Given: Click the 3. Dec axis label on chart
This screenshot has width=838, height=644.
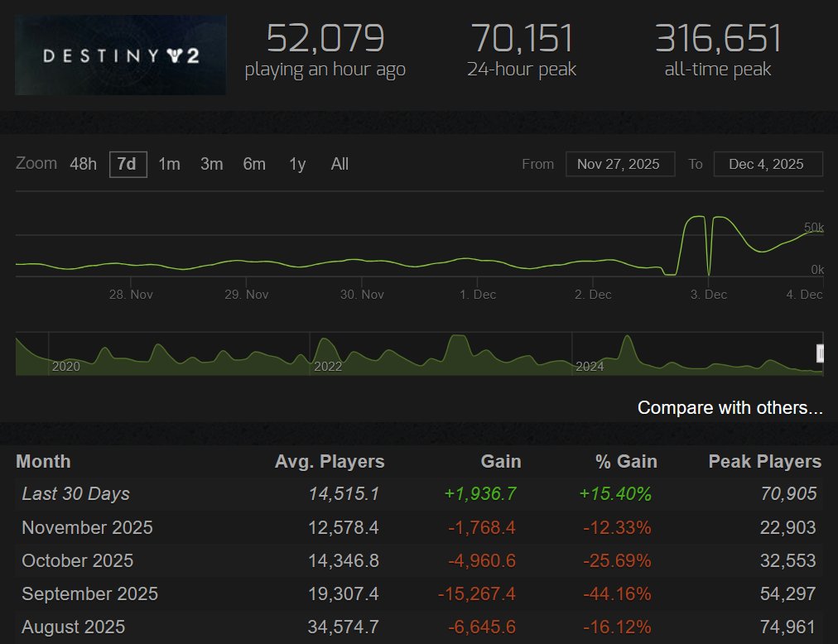Looking at the screenshot, I should pos(709,295).
